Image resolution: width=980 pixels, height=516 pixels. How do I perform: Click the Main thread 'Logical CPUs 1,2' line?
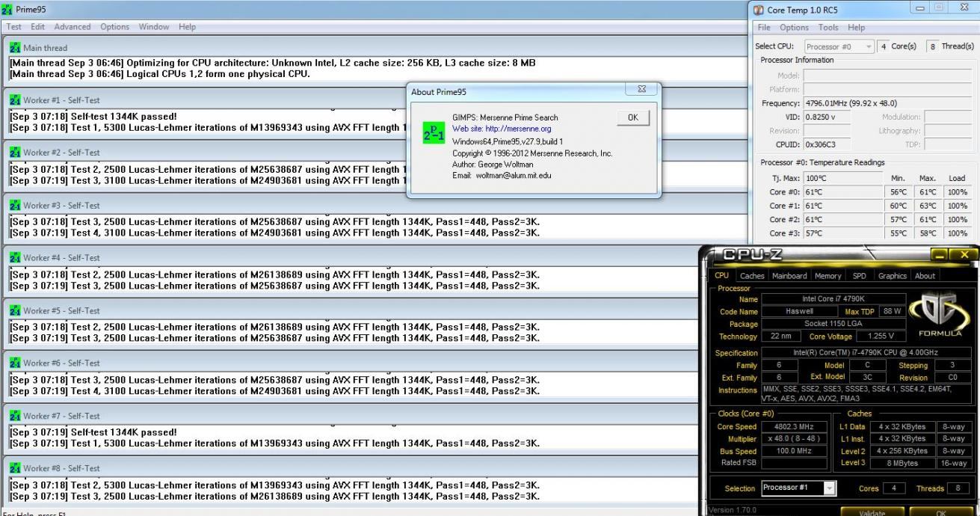(x=159, y=73)
